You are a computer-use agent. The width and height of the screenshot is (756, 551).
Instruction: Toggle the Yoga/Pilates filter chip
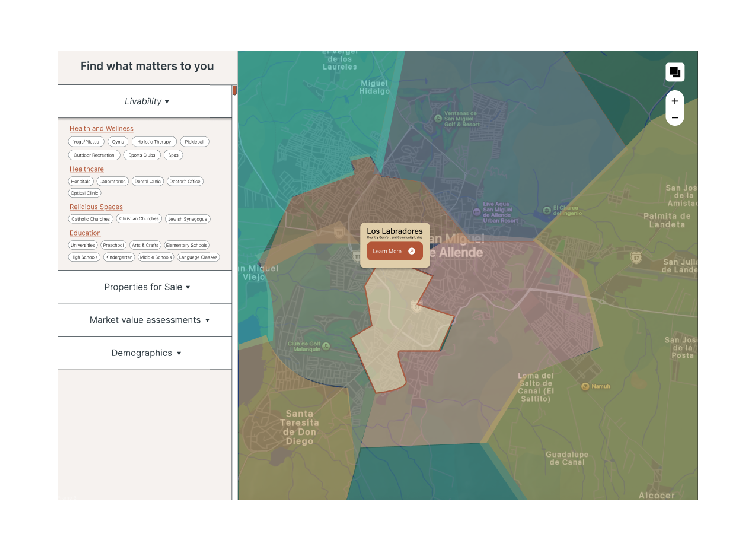[86, 142]
